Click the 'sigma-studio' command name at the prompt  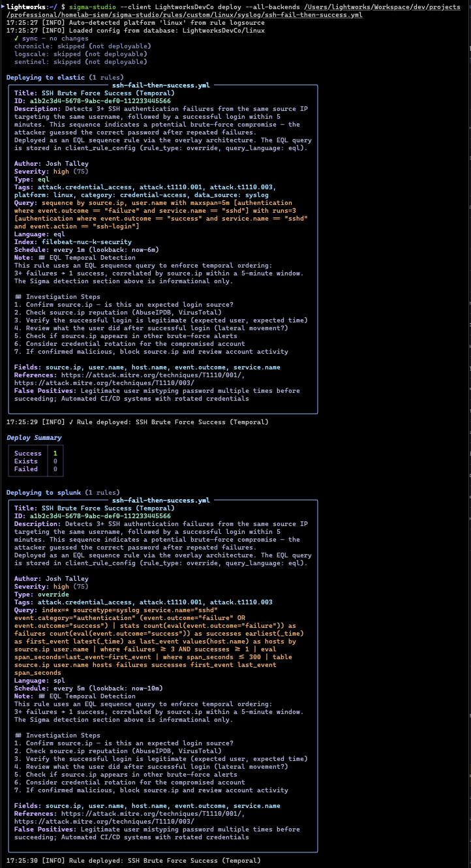tap(93, 7)
